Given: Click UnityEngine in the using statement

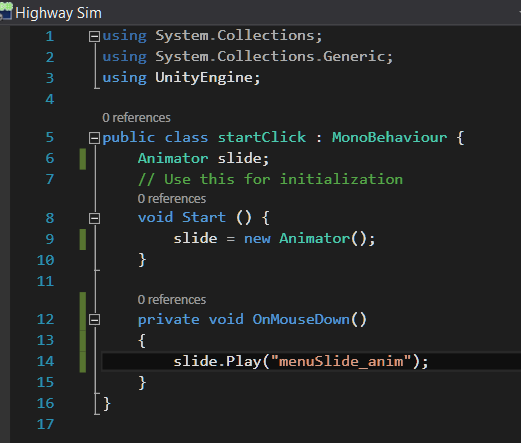Looking at the screenshot, I should [x=204, y=78].
